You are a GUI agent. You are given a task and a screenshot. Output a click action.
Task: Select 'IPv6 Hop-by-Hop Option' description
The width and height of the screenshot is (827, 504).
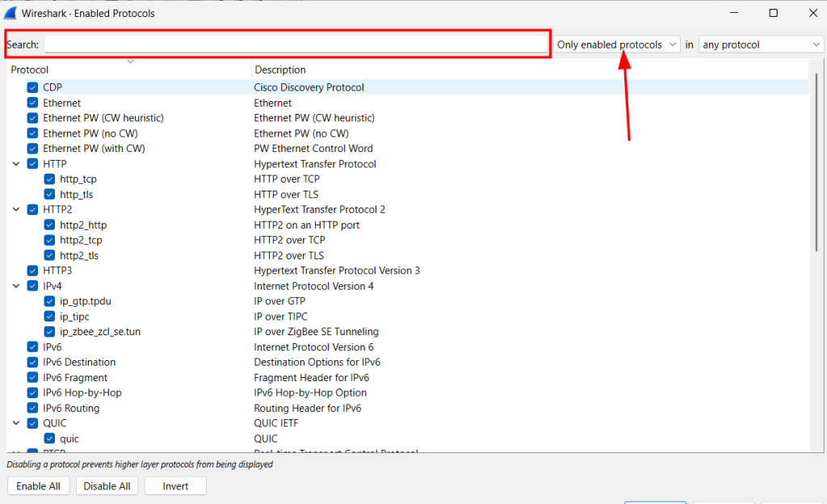pos(310,393)
